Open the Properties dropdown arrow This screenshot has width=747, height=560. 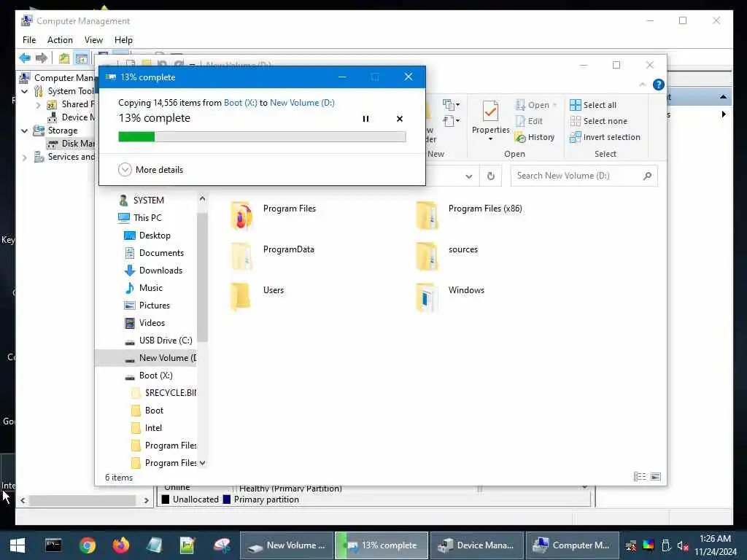491,139
